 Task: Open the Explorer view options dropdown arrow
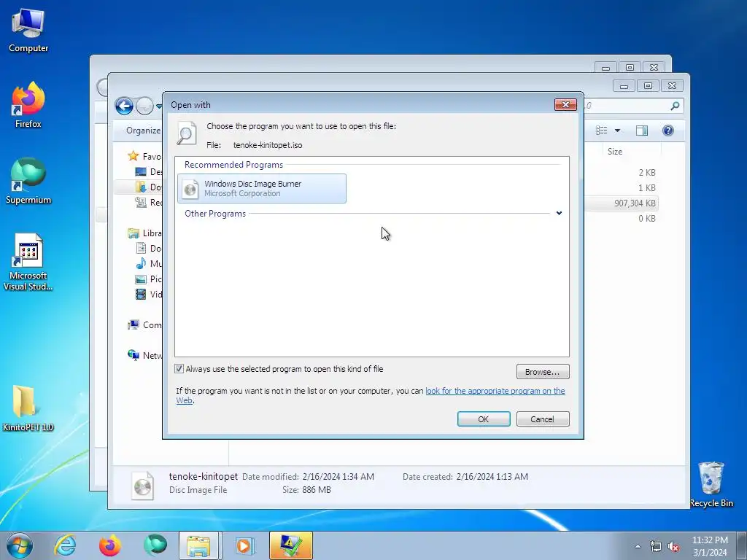click(x=617, y=131)
